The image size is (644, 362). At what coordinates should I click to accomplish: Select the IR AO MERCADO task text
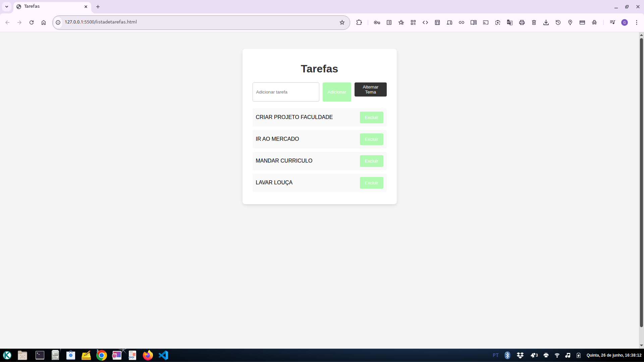pyautogui.click(x=277, y=139)
